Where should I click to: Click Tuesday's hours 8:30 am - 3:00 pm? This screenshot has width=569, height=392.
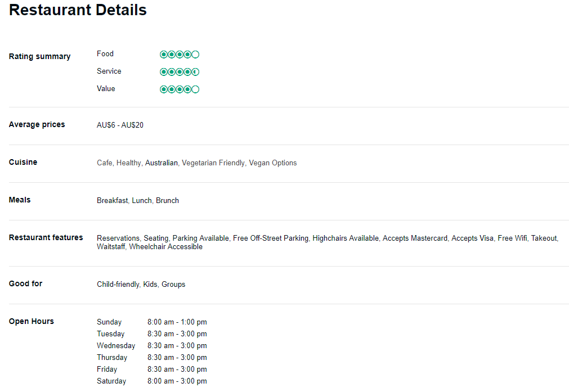click(177, 334)
